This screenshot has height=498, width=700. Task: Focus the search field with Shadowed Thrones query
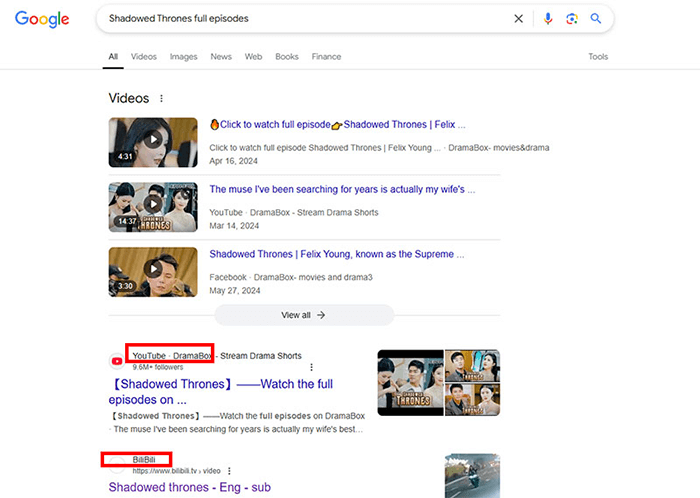308,19
